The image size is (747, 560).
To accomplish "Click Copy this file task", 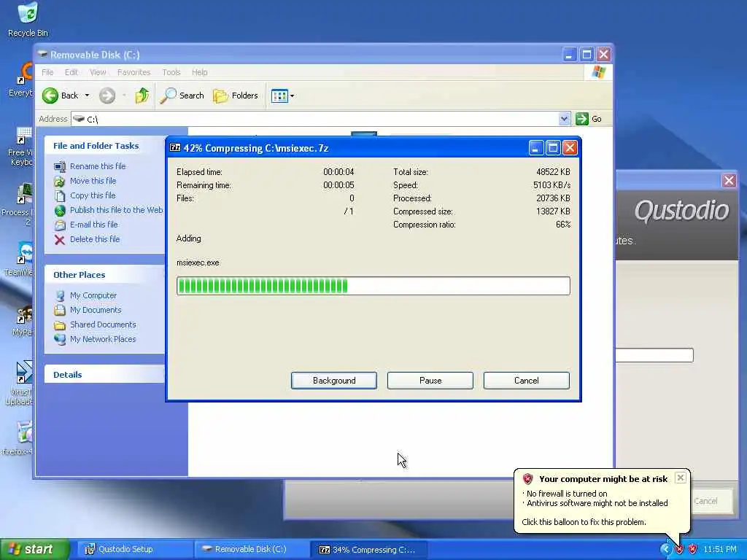I will point(93,195).
